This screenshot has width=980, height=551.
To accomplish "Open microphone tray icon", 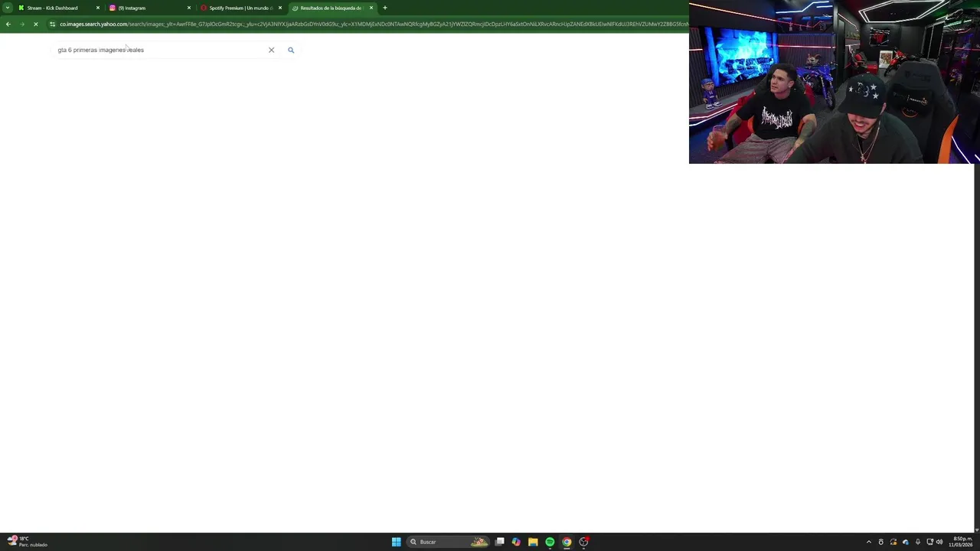I will pos(917,542).
